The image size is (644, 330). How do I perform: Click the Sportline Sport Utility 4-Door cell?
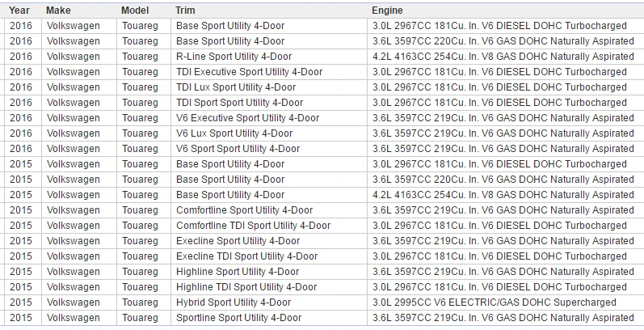click(269, 318)
